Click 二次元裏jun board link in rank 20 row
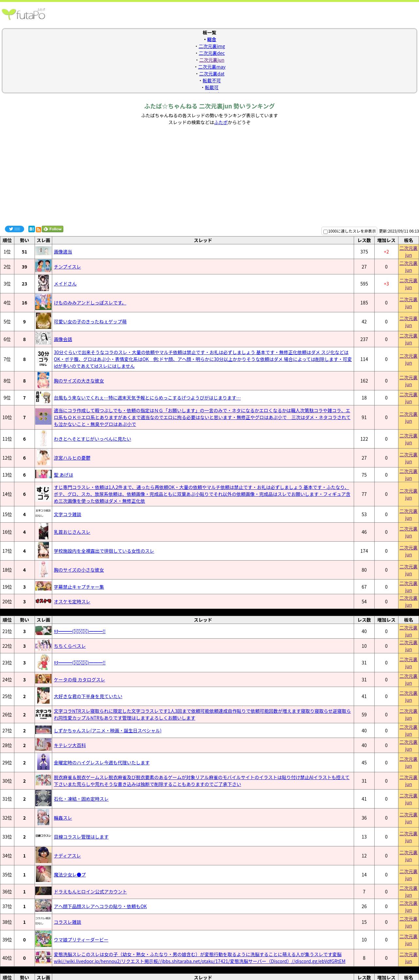The width and height of the screenshot is (419, 980). click(408, 601)
